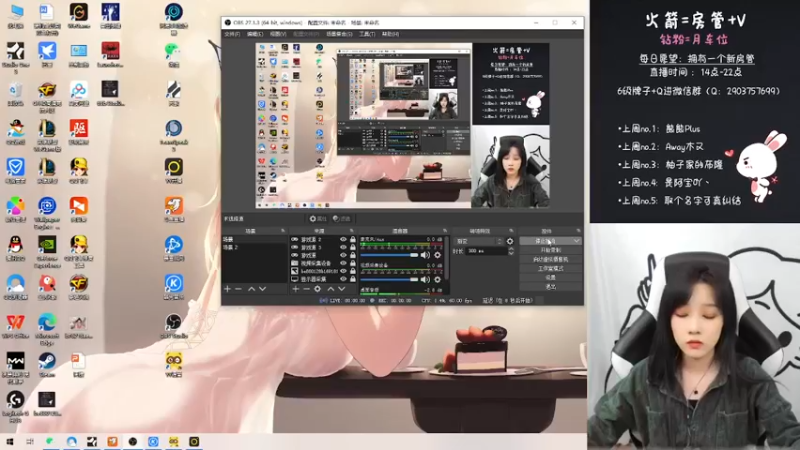Open the Help menu in OBS

[x=390, y=34]
